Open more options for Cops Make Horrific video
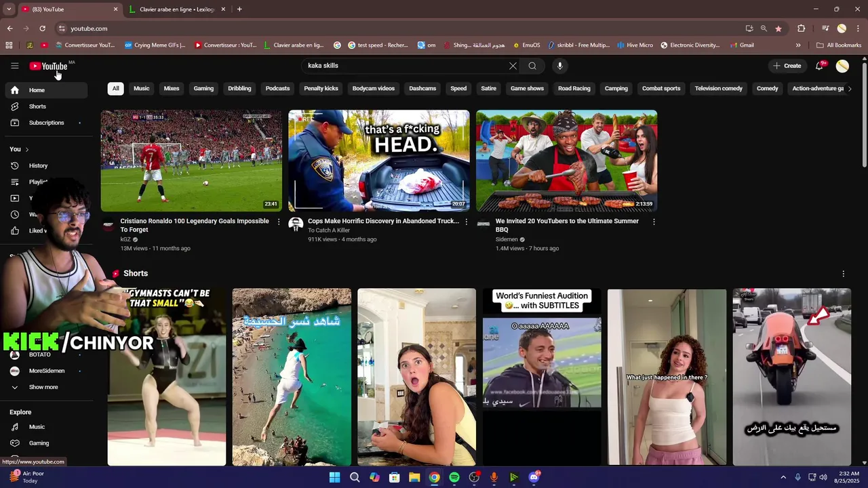The image size is (868, 488). (x=466, y=222)
